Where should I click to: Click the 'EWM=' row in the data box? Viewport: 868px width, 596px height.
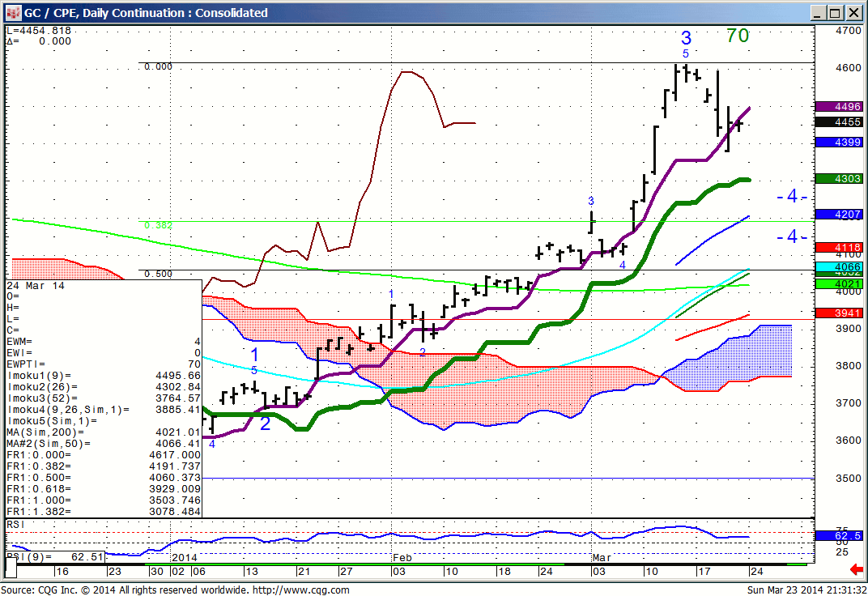coord(104,342)
